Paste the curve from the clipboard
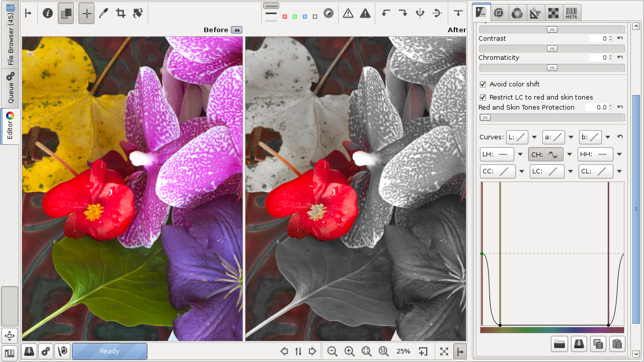Viewport: 644px width, 362px height. coord(616,344)
